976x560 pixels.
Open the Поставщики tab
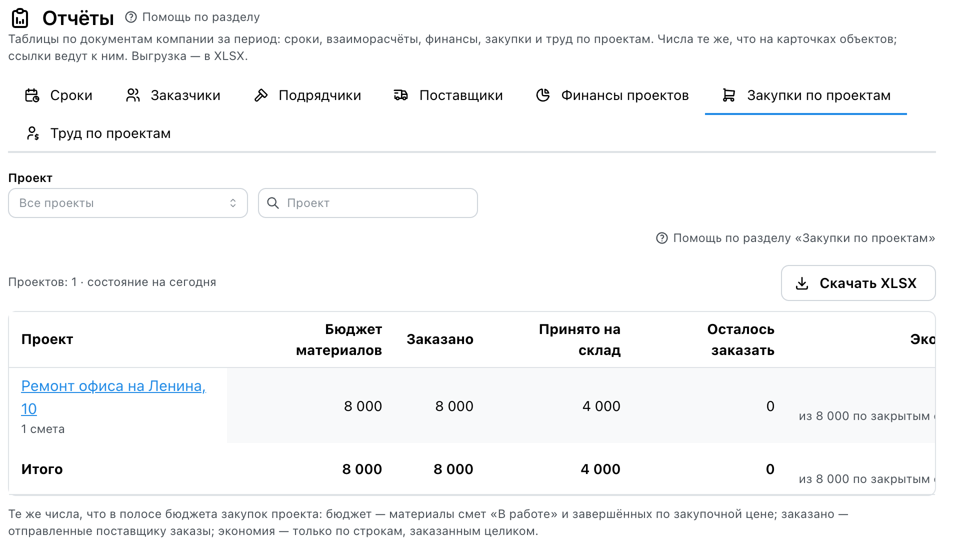[x=448, y=95]
